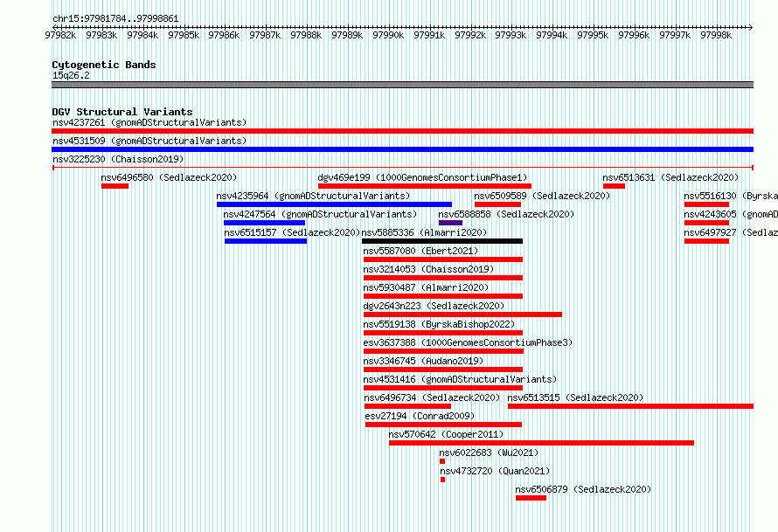Select the black nsv5885336 Almarri2020 bar
This screenshot has width=778, height=532.
pyautogui.click(x=442, y=241)
